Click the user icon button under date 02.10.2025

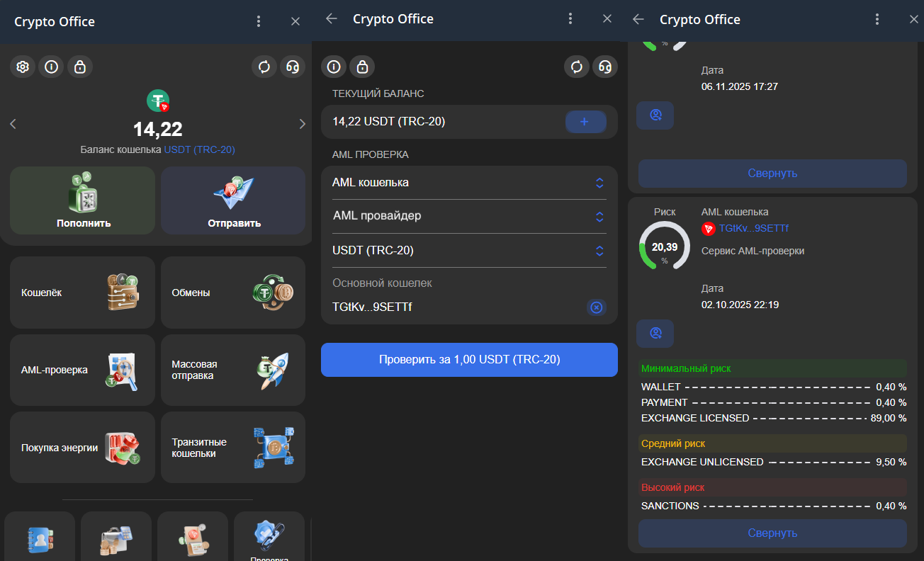(655, 334)
